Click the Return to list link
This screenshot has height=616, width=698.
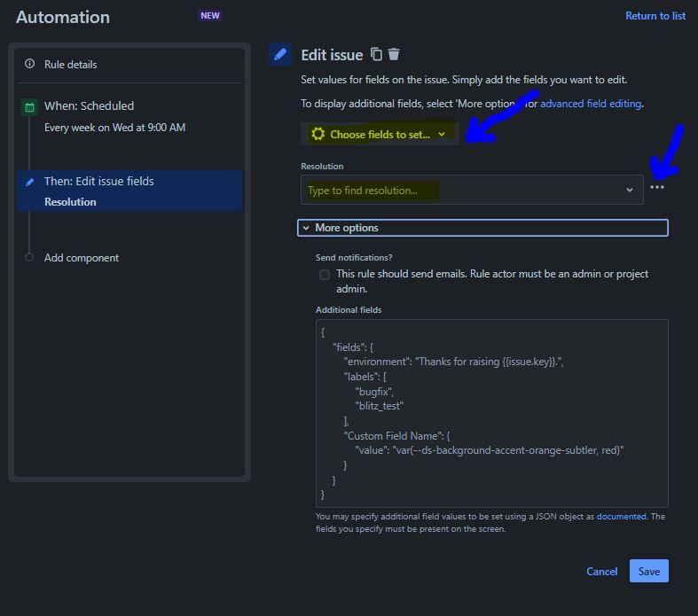click(655, 16)
